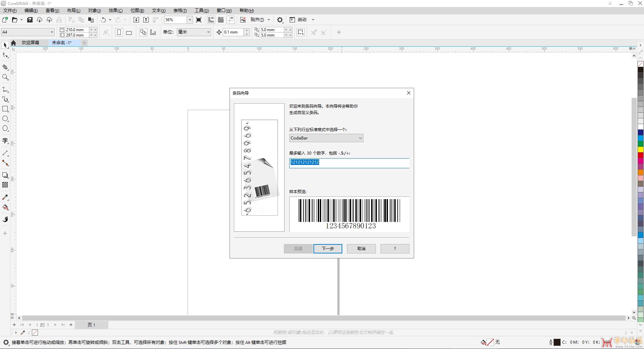Select the Drop shadow tool
Viewport: 644px width, 349px height.
[5, 175]
